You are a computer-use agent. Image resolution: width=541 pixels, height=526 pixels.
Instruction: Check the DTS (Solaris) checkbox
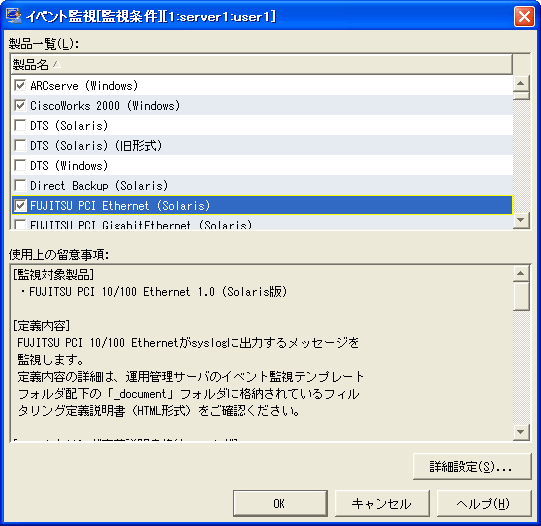point(20,125)
